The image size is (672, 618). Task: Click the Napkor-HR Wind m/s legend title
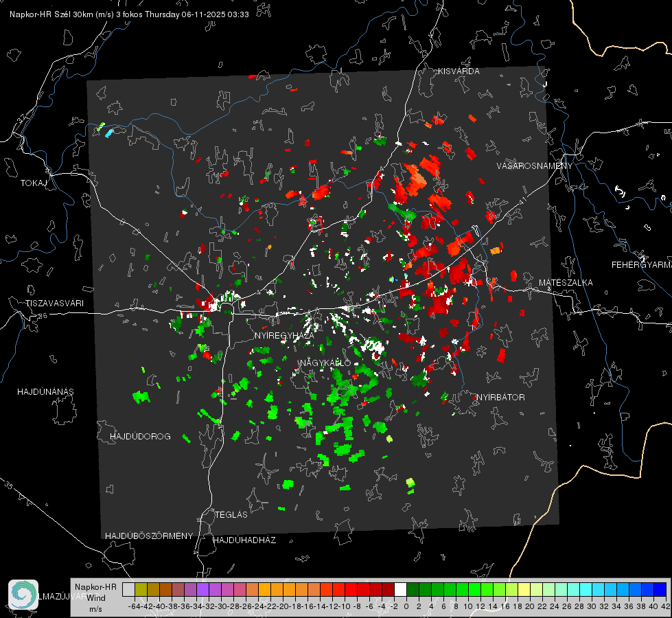[x=95, y=598]
